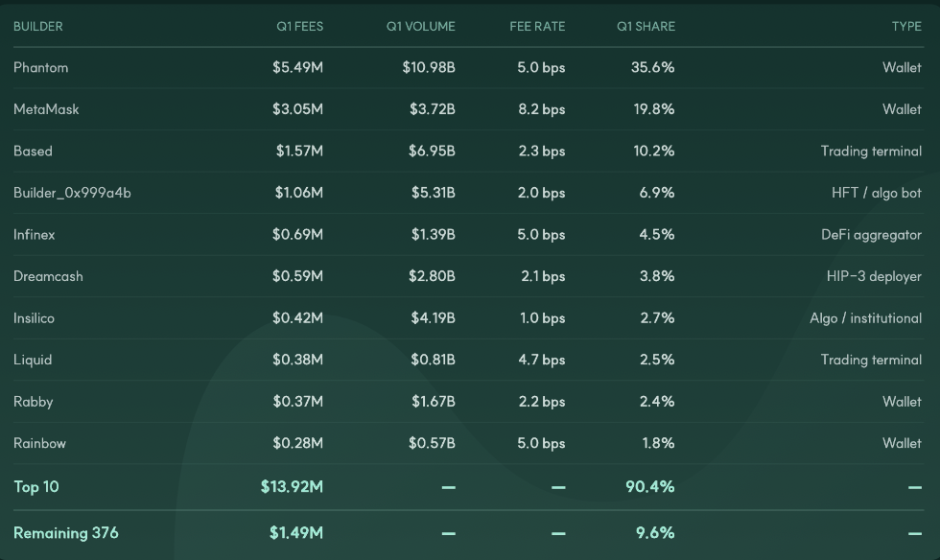Click the Q1 FEES column header
The image size is (940, 560).
pos(299,27)
